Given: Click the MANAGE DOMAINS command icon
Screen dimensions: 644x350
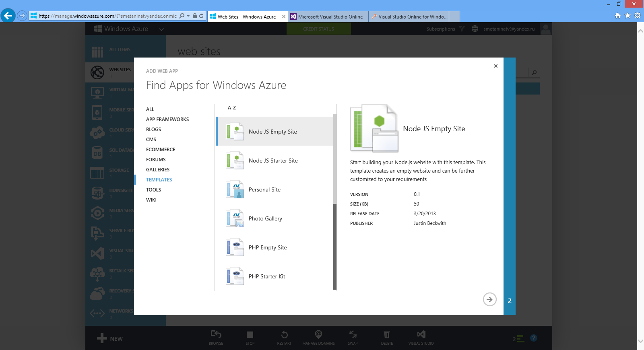Looking at the screenshot, I should [318, 334].
